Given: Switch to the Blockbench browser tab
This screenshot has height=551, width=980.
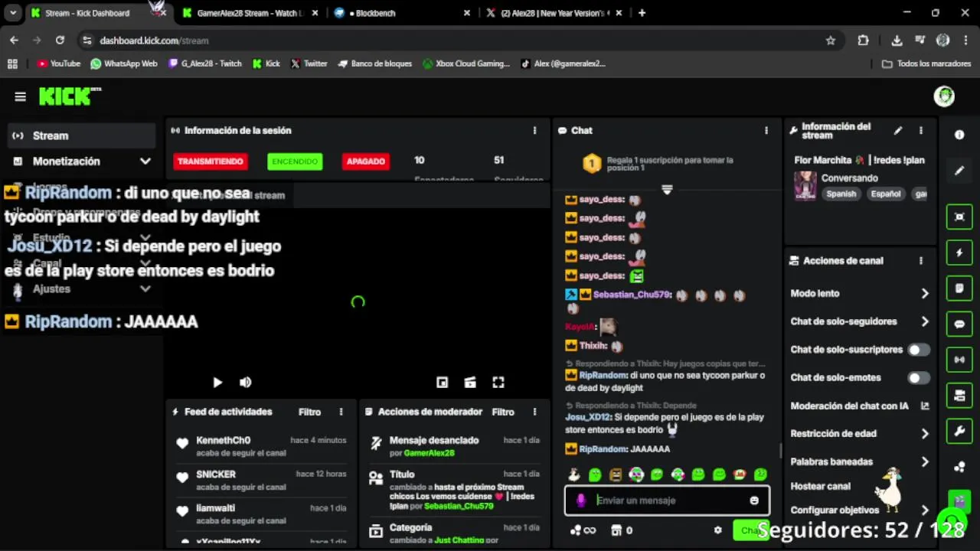Looking at the screenshot, I should click(x=402, y=13).
